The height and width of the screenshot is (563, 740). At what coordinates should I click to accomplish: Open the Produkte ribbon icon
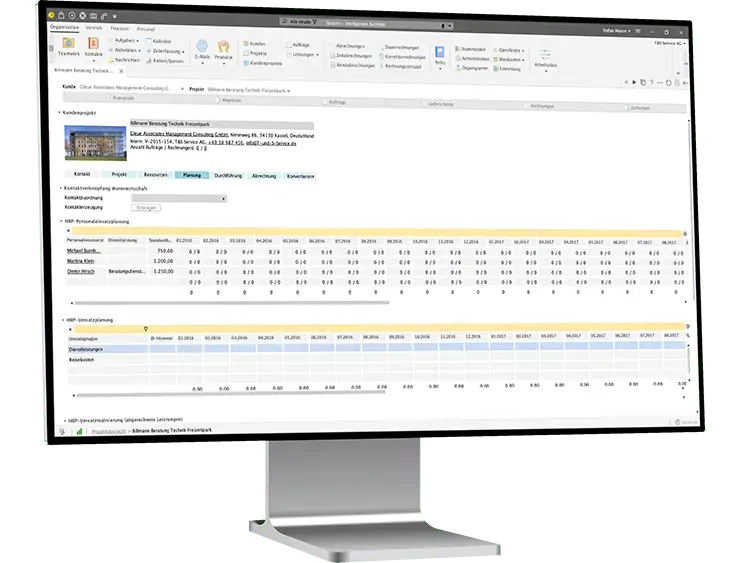(223, 51)
